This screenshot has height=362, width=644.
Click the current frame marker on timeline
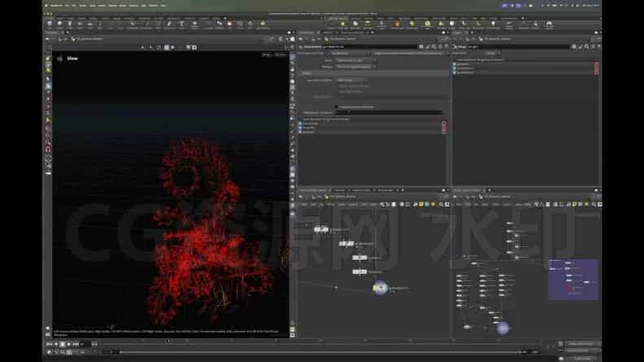click(x=169, y=341)
